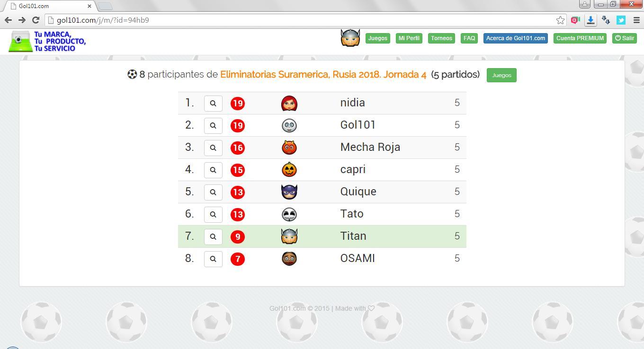Open details for Mecha Roja via magnifier

coord(213,148)
